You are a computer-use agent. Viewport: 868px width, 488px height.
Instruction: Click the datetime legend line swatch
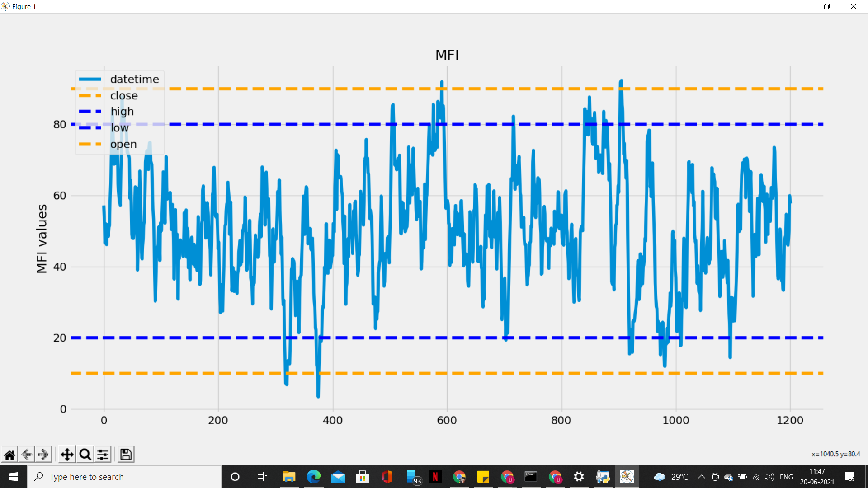pos(90,79)
